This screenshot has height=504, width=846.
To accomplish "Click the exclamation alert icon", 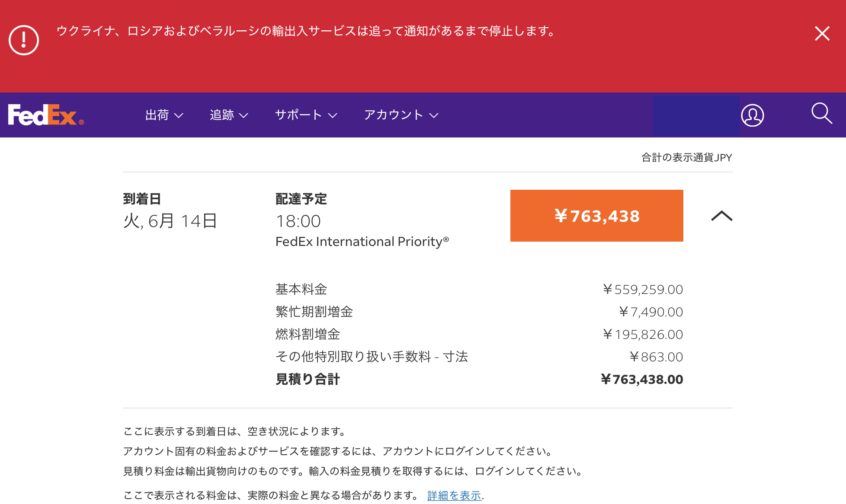I will [x=24, y=40].
